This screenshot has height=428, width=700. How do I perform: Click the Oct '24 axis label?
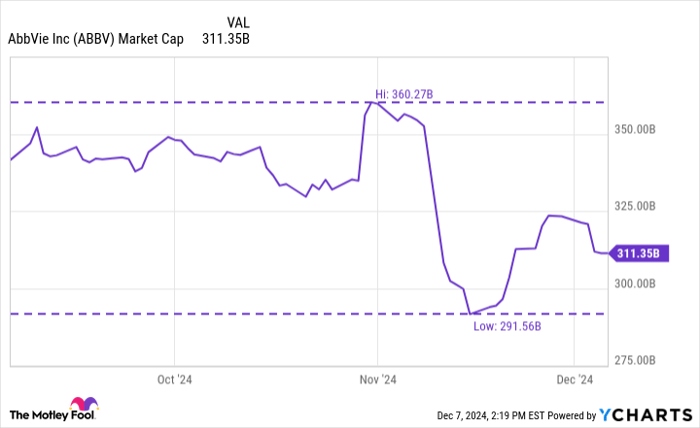[x=174, y=379]
